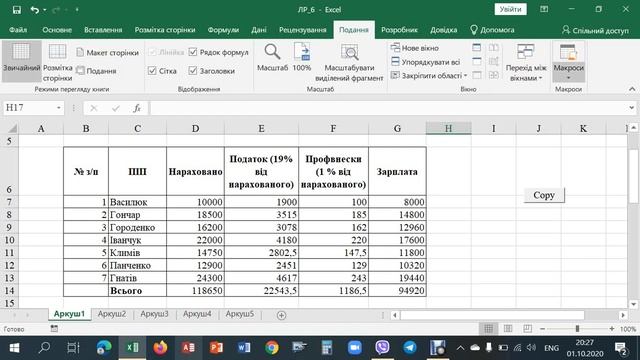Click the cancel X in the formula bar
Viewport: 640px width, 360px height.
94,108
